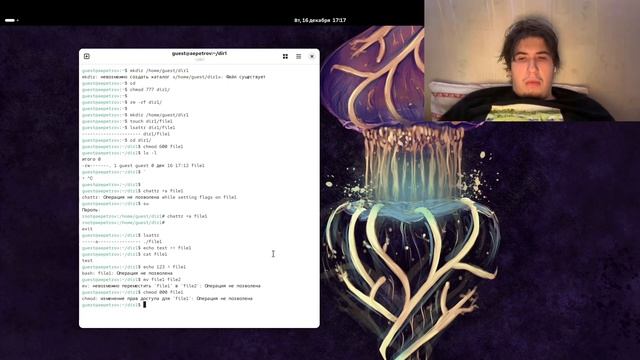Click the listing line '-rw-------. 1 guest guest'
Viewport: 640px width, 360px height.
tap(143, 165)
